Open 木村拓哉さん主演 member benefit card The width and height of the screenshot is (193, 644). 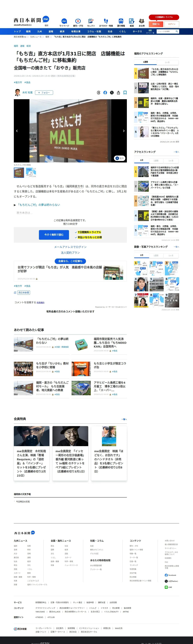pos(32,453)
